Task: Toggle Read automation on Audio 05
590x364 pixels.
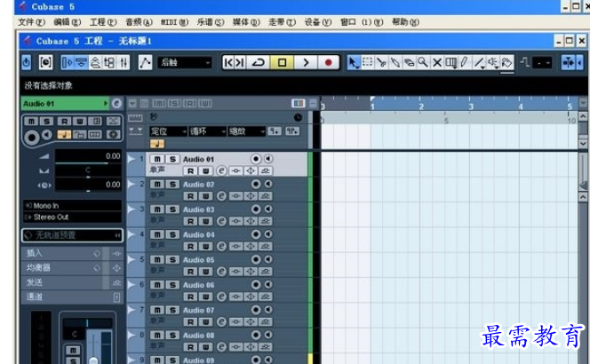Action: coord(191,272)
